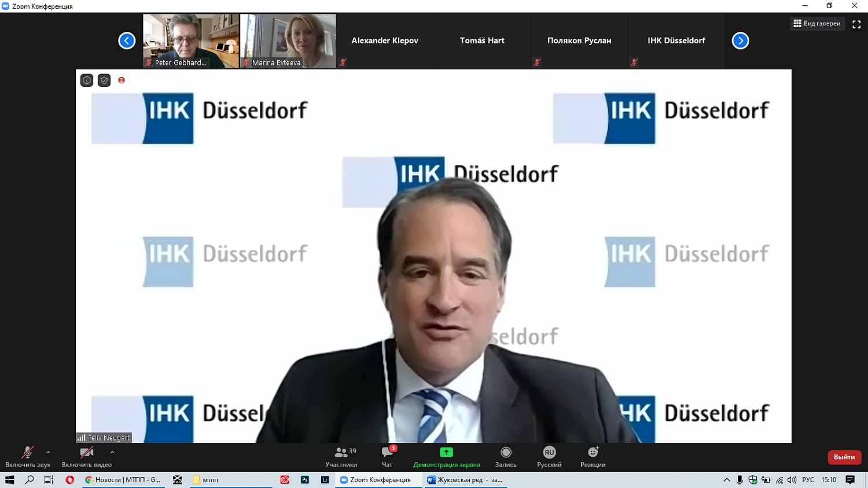Select the Alexander Klepov participant tile
This screenshot has height=488, width=868.
(385, 40)
